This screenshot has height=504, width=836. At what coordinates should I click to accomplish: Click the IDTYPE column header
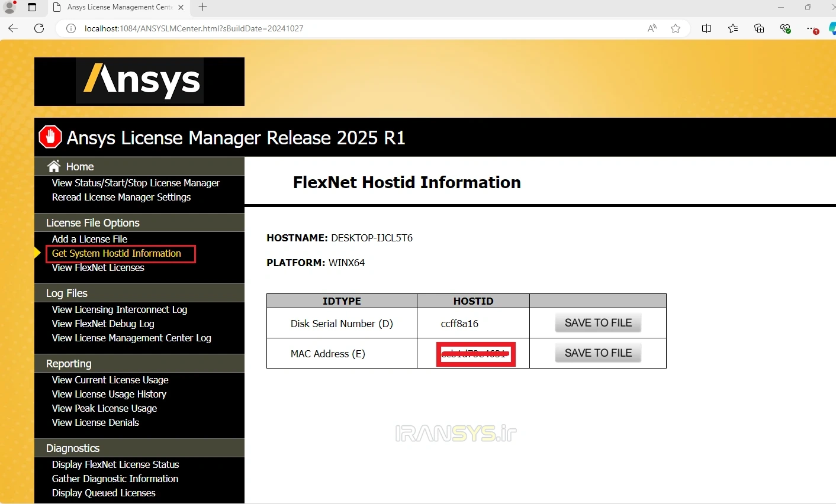point(342,301)
